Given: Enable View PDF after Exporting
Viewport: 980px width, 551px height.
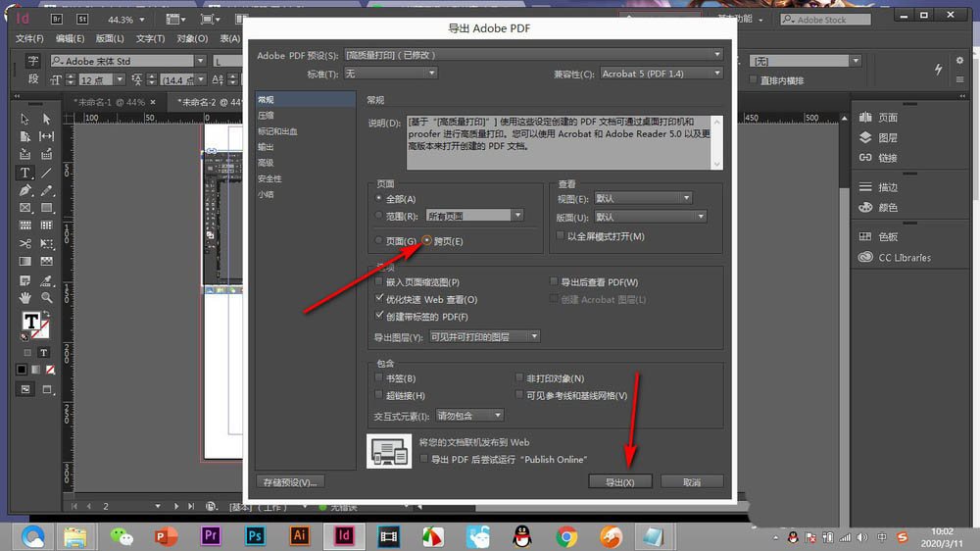Looking at the screenshot, I should [x=554, y=281].
